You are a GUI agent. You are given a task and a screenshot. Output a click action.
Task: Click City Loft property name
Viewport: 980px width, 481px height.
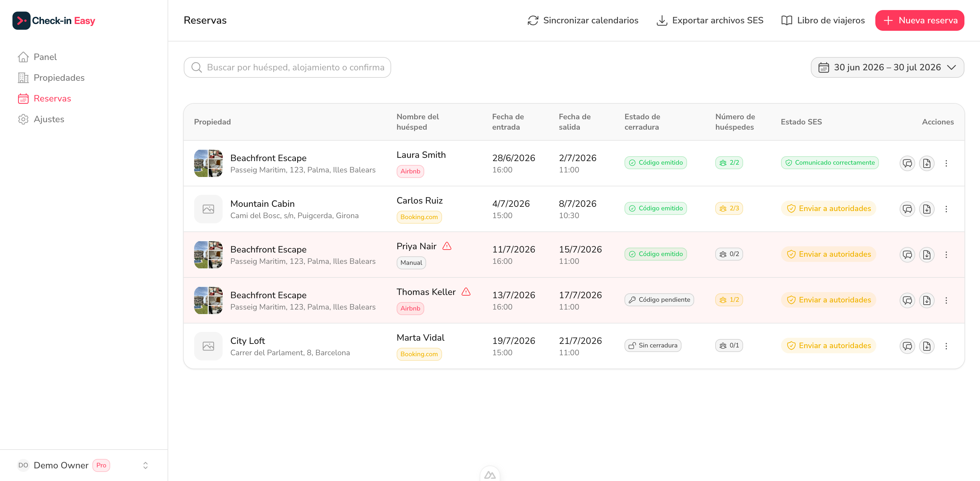pos(248,341)
